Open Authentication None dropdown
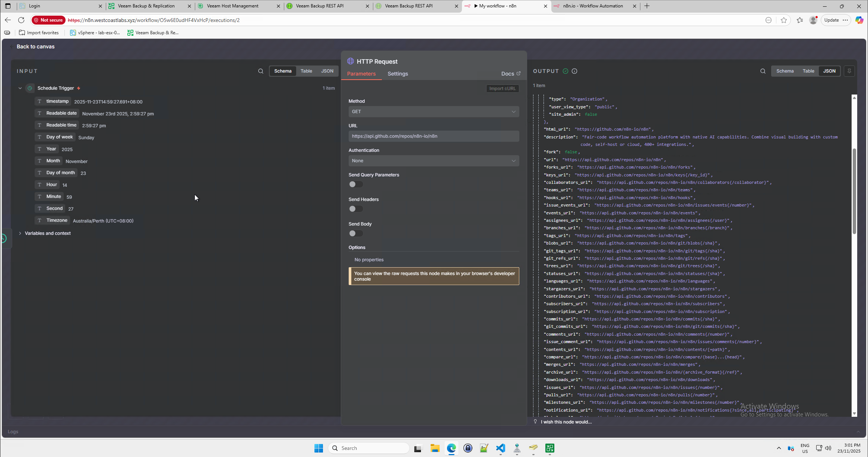Screen dimensions: 868x457 tap(434, 161)
